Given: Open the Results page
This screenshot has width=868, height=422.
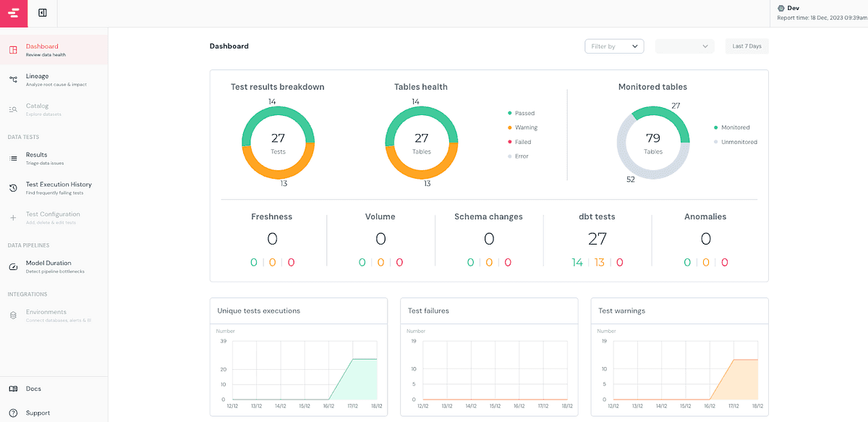Looking at the screenshot, I should (54, 159).
